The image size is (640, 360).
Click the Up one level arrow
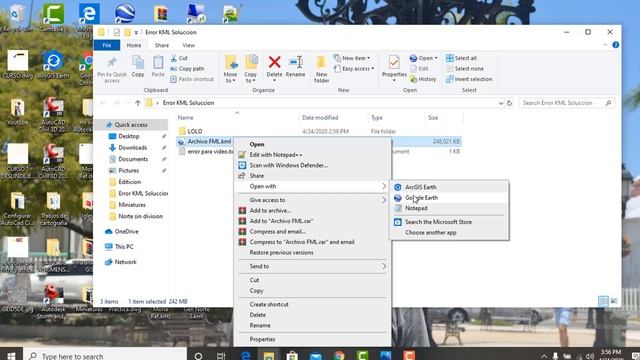pos(138,103)
